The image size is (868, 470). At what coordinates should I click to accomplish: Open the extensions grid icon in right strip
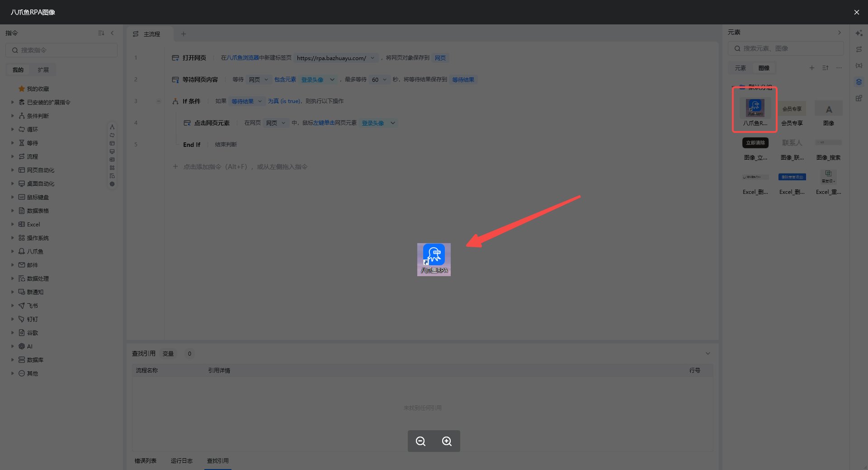point(859,98)
